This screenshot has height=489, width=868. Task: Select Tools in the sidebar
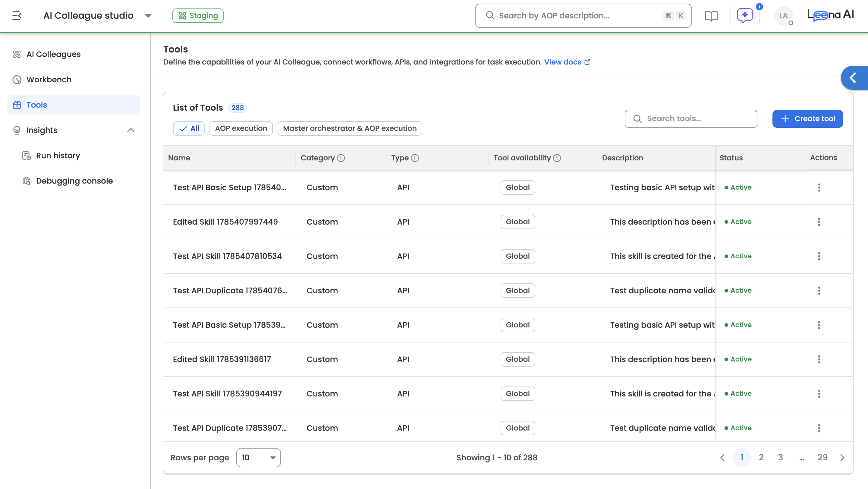(x=74, y=105)
